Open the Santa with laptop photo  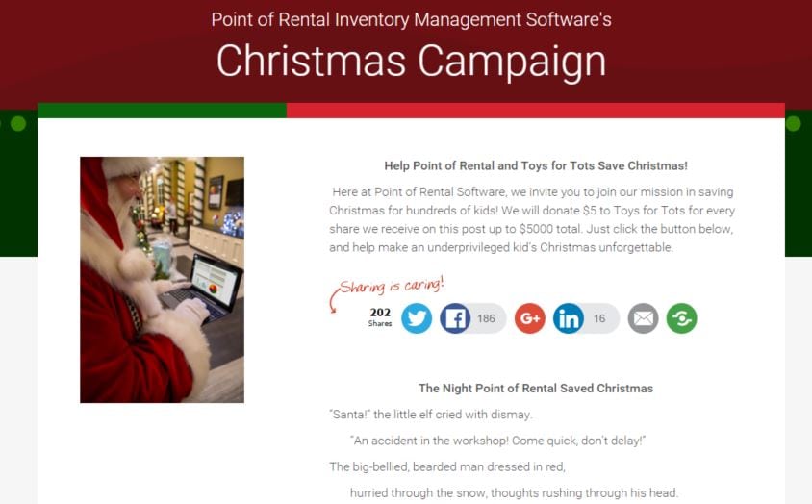click(162, 280)
